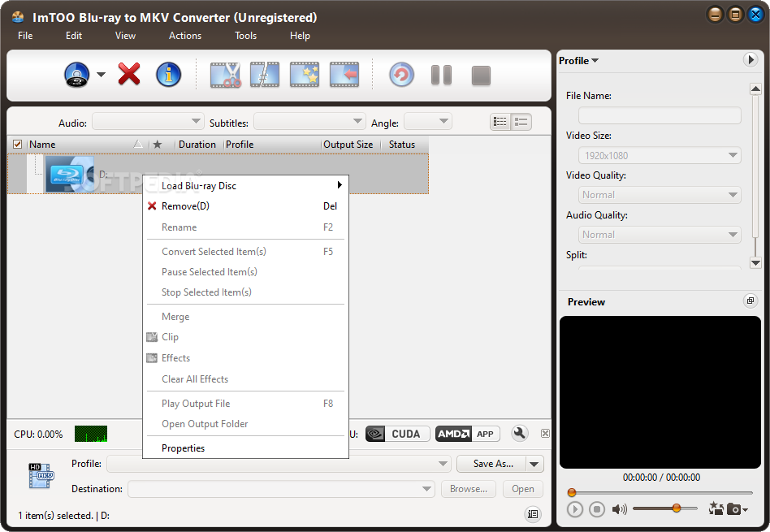Click the preview star-filmstrip icon

(x=716, y=509)
